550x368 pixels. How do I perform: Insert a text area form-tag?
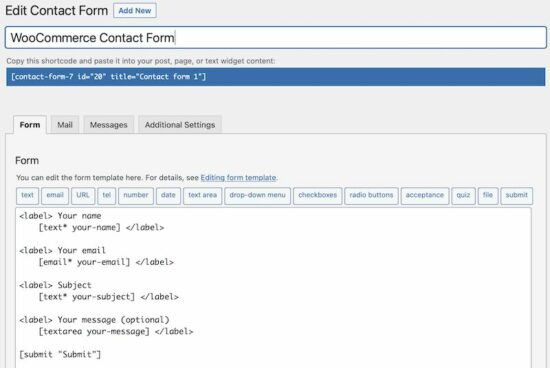202,195
